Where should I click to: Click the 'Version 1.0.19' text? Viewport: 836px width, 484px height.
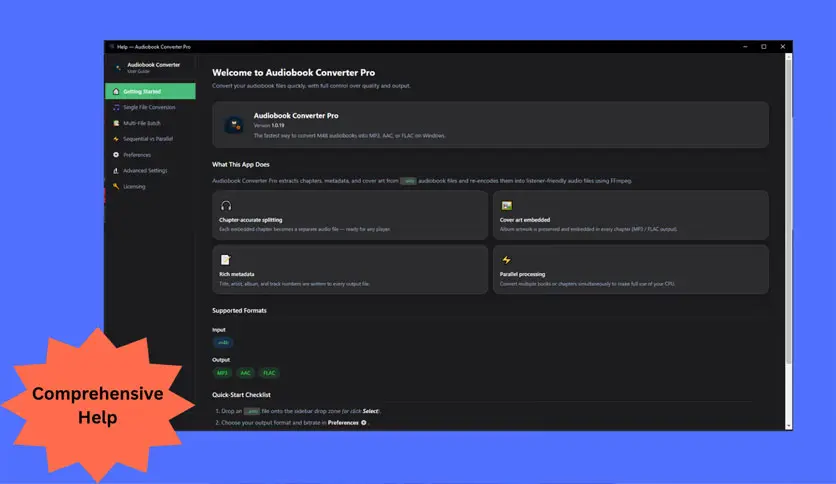(269, 125)
